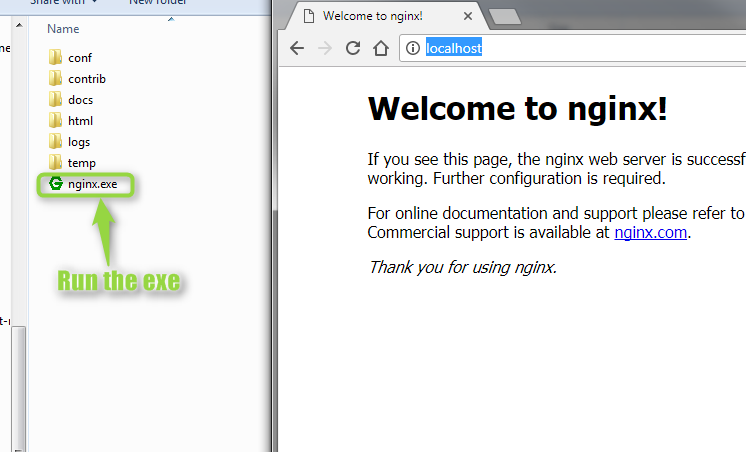Click the Explorer scrollbar up arrow
Viewport: 746px width, 452px height.
pyautogui.click(x=19, y=25)
